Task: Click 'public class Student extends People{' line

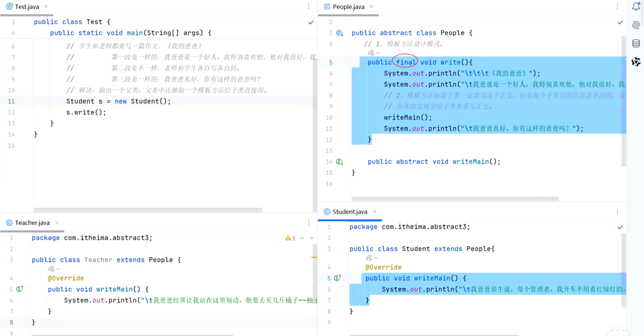Action: 422,249
